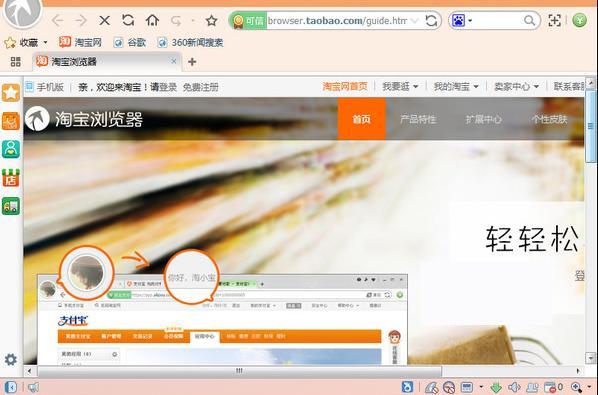Go forward with the forward arrow

tap(81, 21)
